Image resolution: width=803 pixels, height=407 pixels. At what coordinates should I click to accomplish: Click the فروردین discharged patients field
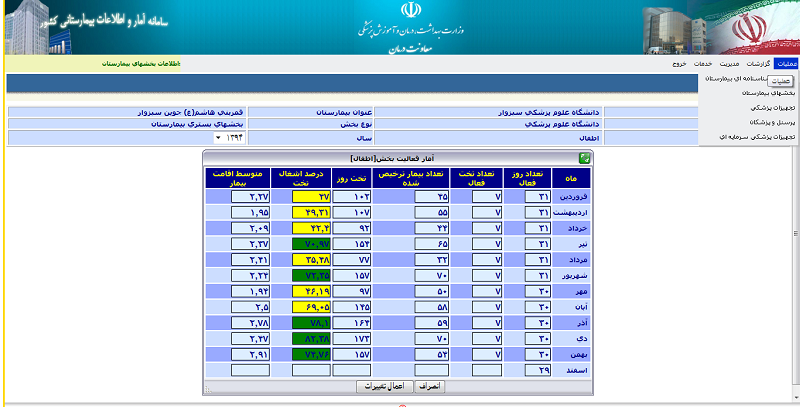click(x=434, y=197)
